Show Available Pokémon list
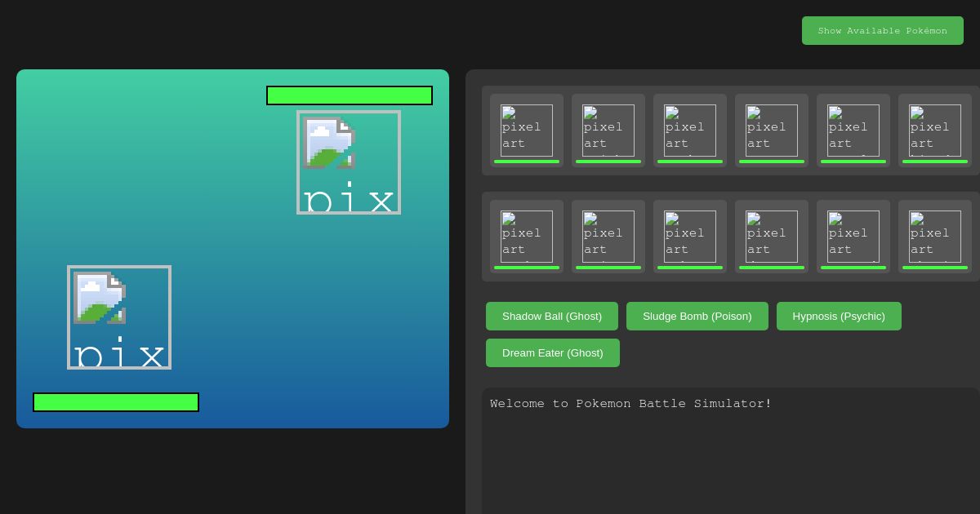The width and height of the screenshot is (980, 514). [x=882, y=31]
